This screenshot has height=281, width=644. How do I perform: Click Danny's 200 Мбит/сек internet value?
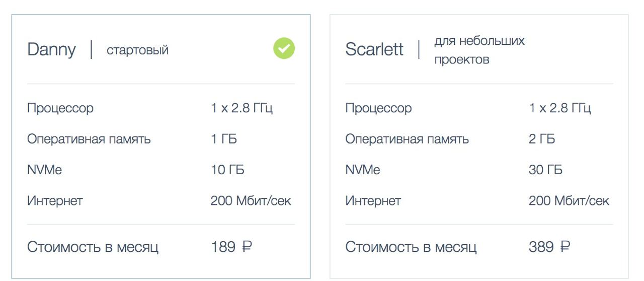click(x=251, y=201)
